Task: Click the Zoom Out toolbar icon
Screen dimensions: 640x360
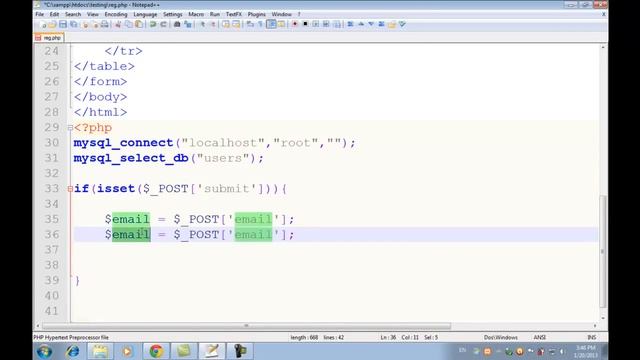Action: (213, 24)
